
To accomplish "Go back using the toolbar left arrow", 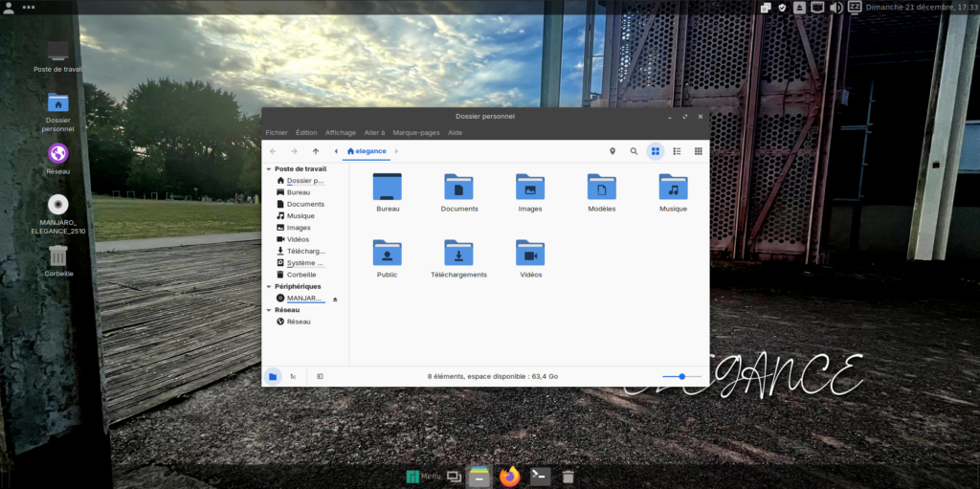I will point(273,151).
